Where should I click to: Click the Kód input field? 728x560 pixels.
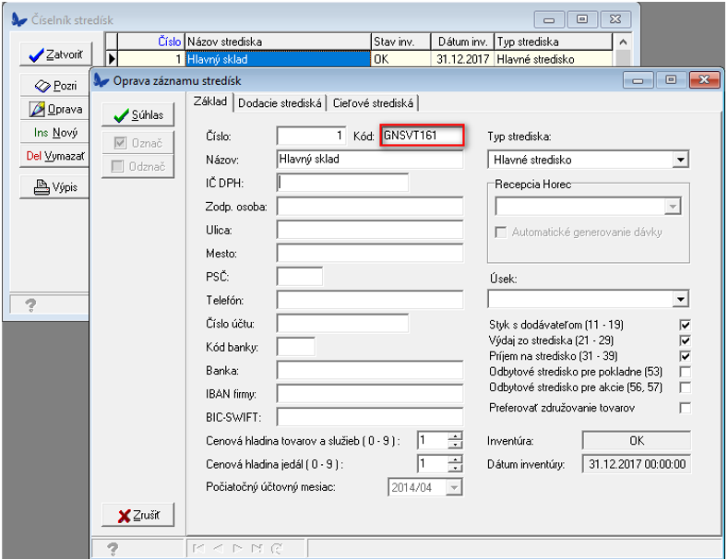click(420, 136)
